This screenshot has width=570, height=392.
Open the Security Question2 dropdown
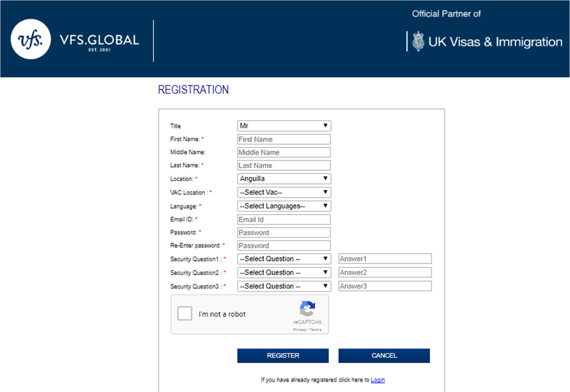click(x=284, y=272)
